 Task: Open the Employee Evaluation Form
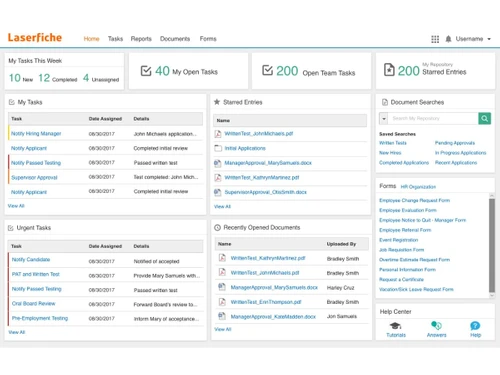(408, 210)
